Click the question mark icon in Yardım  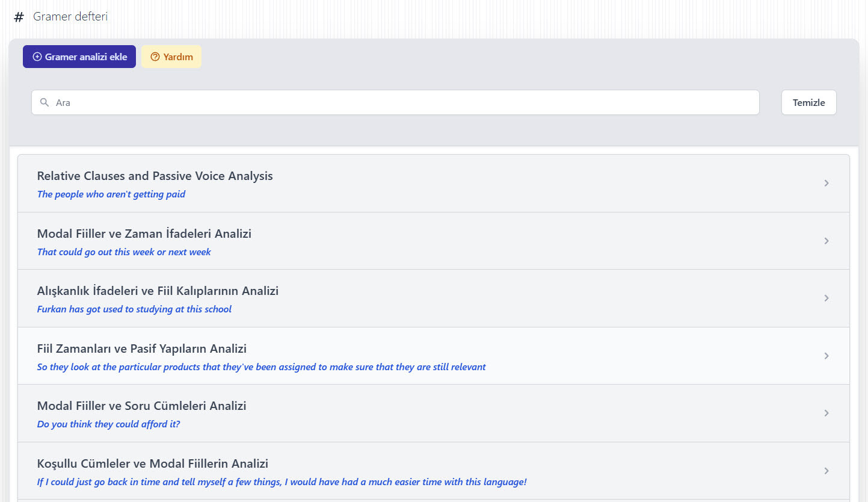pyautogui.click(x=155, y=57)
